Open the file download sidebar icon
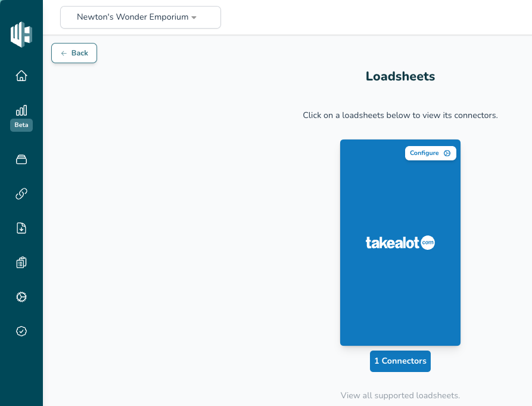532x406 pixels. pos(21,228)
